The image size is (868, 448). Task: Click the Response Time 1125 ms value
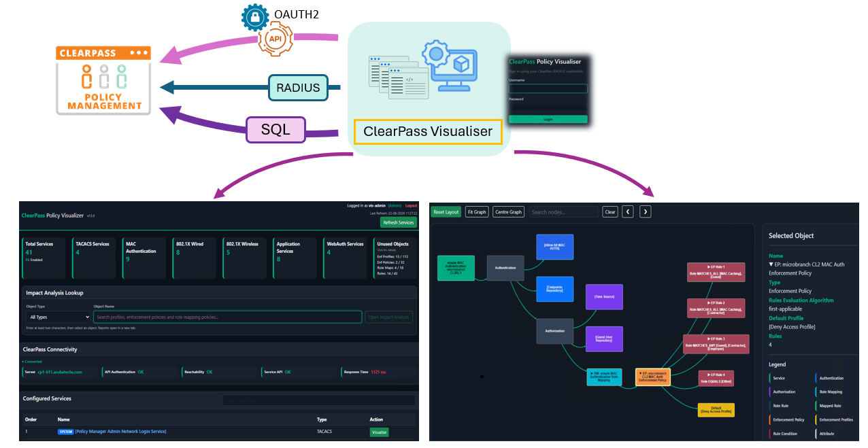(380, 372)
